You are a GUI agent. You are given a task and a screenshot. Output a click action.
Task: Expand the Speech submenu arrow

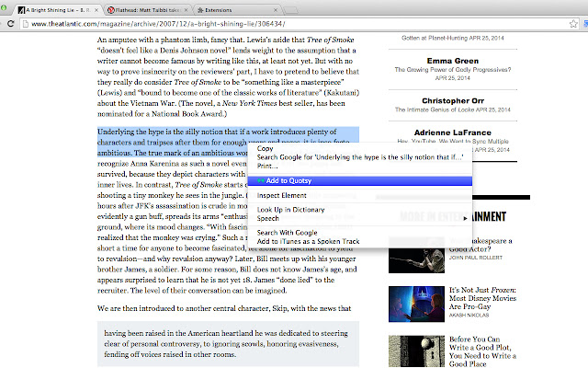coord(466,218)
